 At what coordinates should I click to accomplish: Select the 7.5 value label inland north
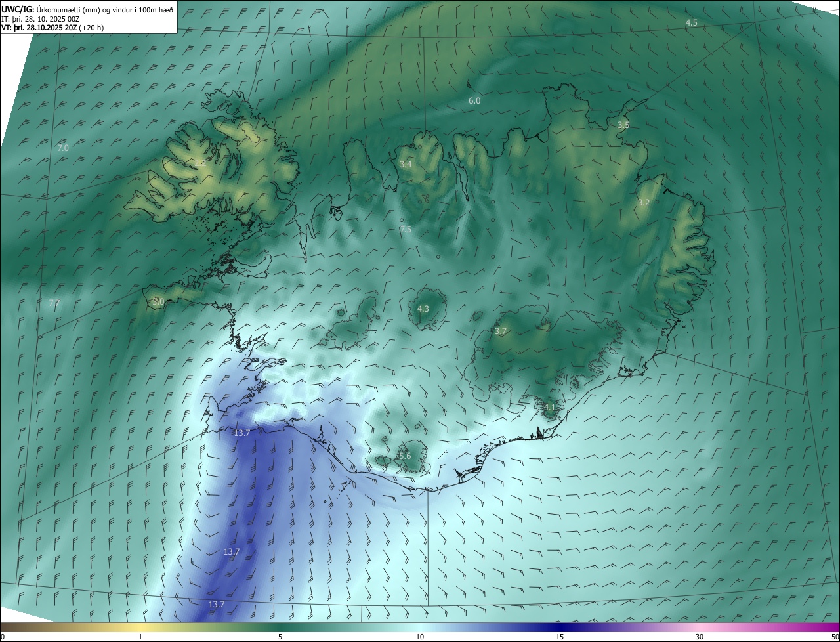[x=406, y=229]
